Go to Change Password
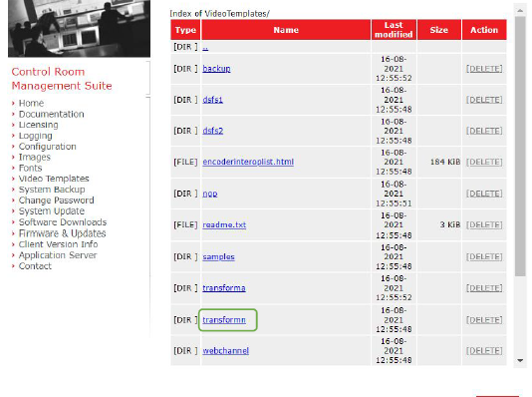Image resolution: width=532 pixels, height=397 pixels. (x=56, y=200)
